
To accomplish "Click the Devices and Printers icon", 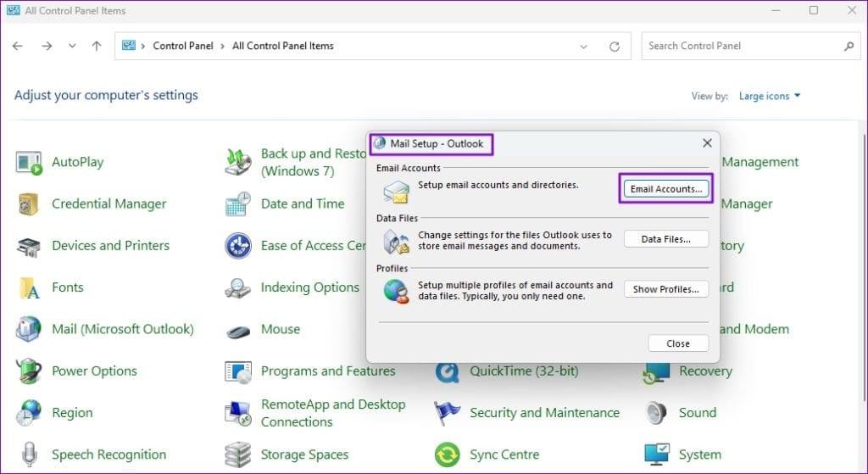I will [x=29, y=246].
